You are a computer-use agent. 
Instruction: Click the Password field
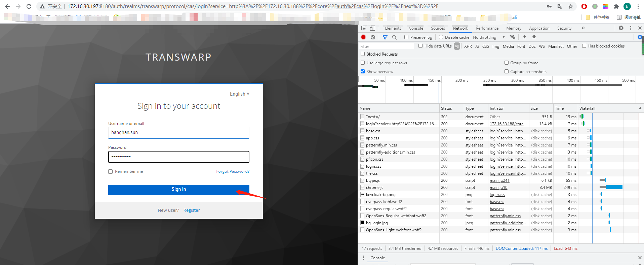[x=179, y=157]
